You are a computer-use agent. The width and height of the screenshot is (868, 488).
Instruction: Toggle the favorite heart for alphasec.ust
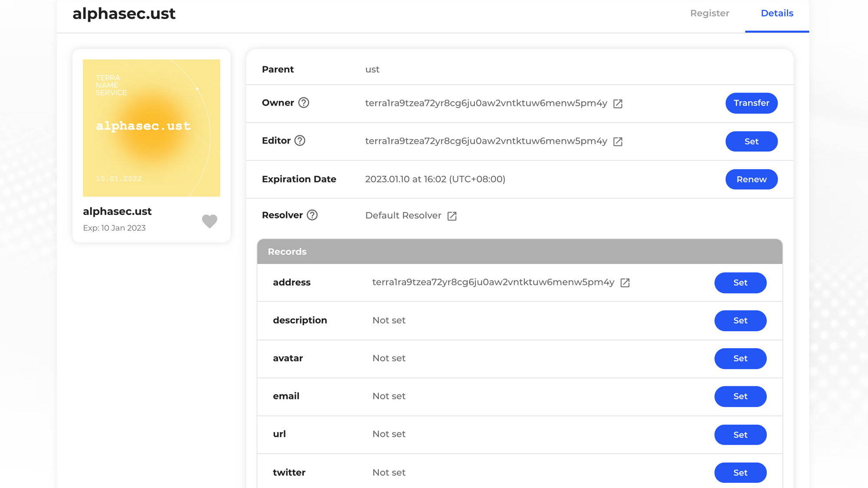coord(210,221)
